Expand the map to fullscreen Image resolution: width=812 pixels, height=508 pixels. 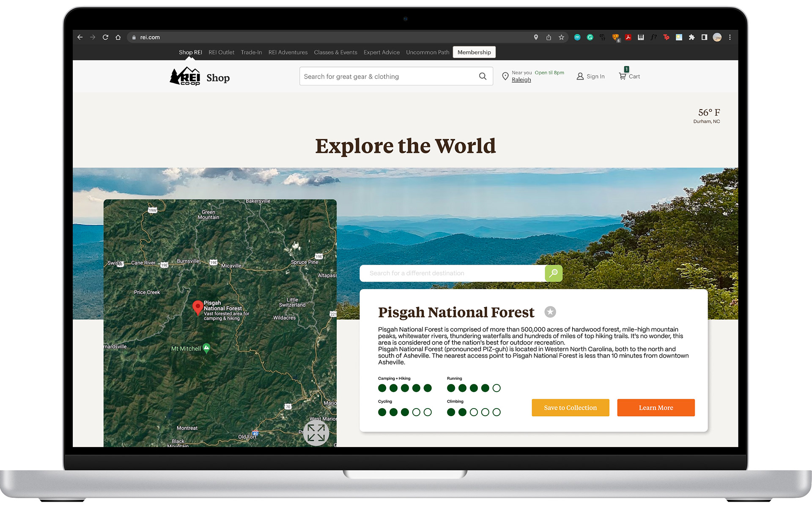click(316, 433)
